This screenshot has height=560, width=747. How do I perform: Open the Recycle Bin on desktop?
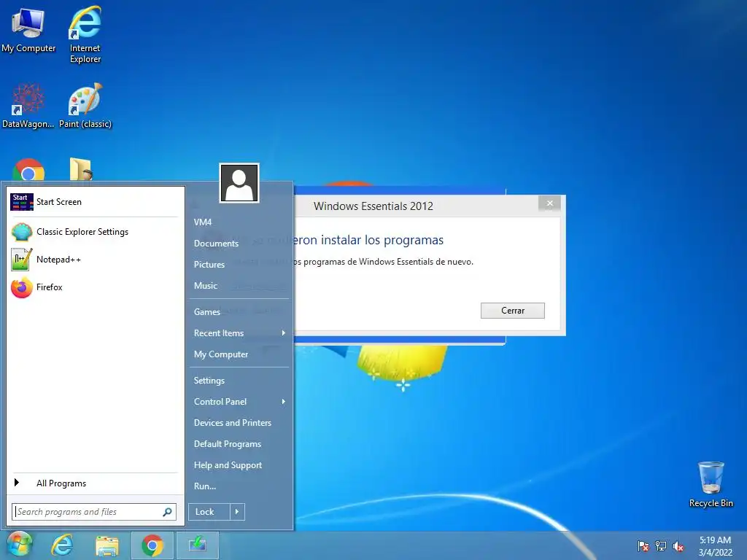(x=711, y=484)
